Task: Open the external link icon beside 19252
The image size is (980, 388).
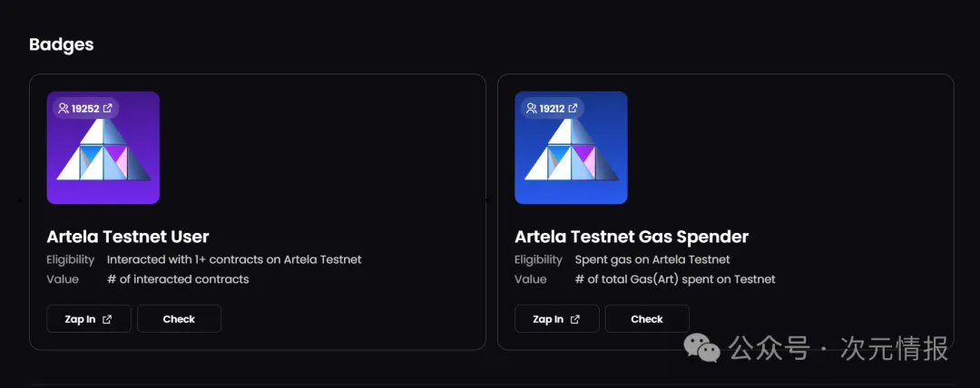Action: pos(108,109)
